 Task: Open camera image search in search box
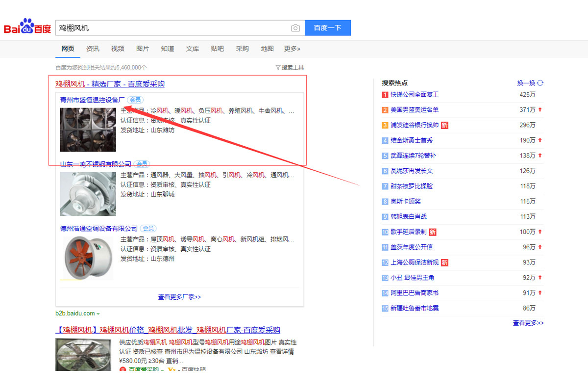(295, 28)
